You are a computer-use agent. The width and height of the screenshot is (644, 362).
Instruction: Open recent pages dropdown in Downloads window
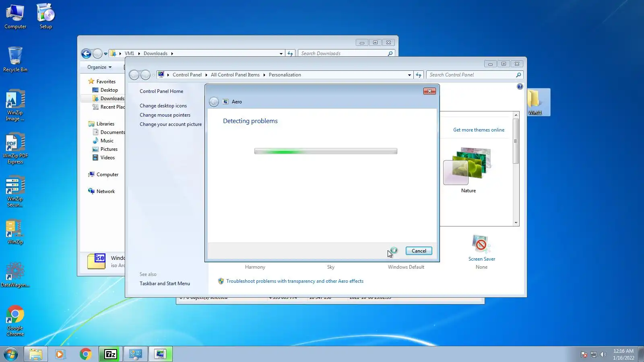point(105,53)
